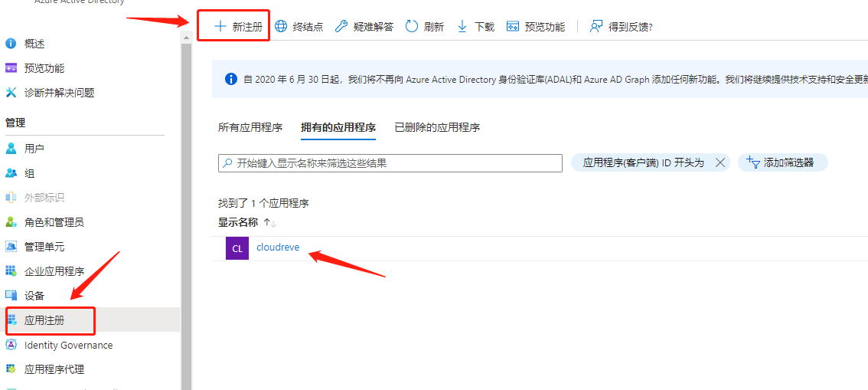Screen dimensions: 868x390
Task: Click the 刷新 toolbar label
Action: click(434, 27)
